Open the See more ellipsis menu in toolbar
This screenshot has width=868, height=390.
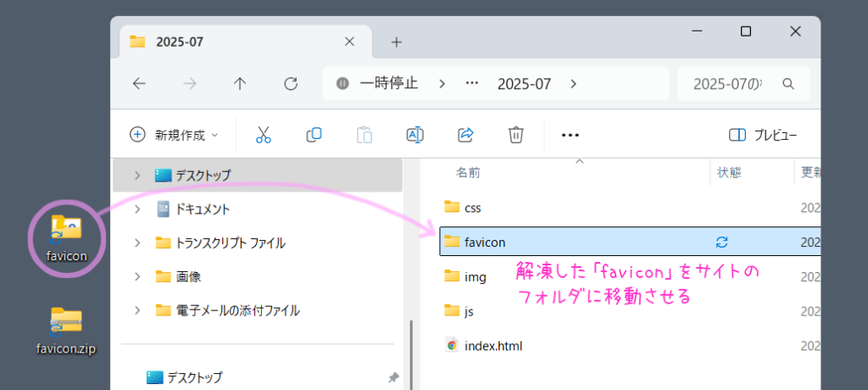570,135
